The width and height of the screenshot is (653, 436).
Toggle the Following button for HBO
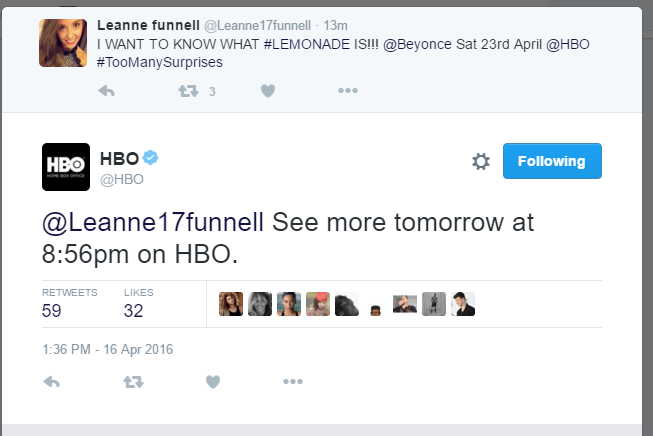coord(552,161)
